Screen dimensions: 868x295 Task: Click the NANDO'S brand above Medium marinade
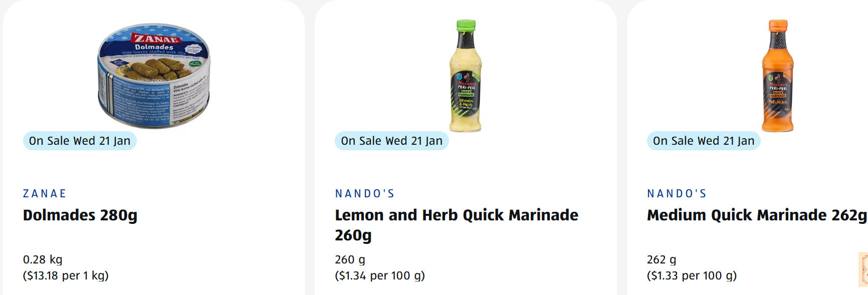tap(677, 193)
